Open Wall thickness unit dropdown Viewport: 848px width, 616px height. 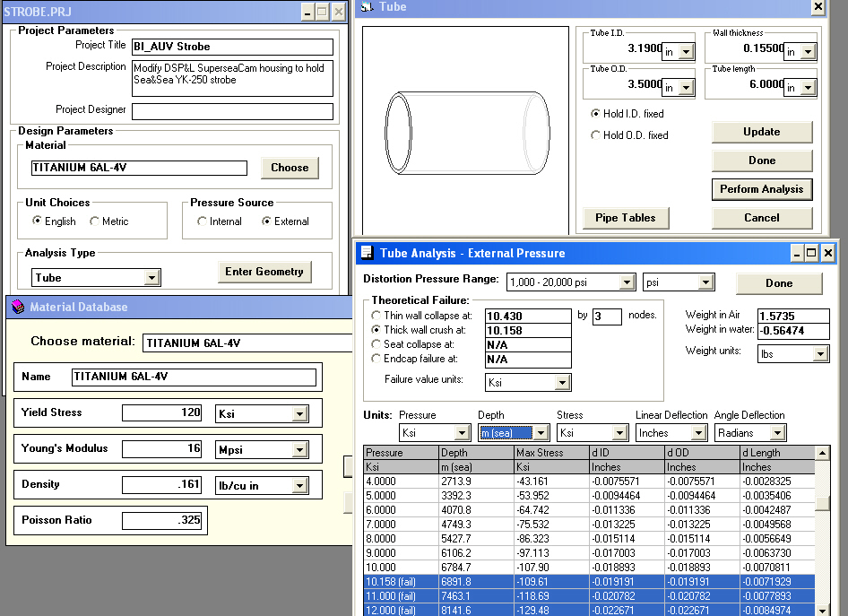(808, 52)
